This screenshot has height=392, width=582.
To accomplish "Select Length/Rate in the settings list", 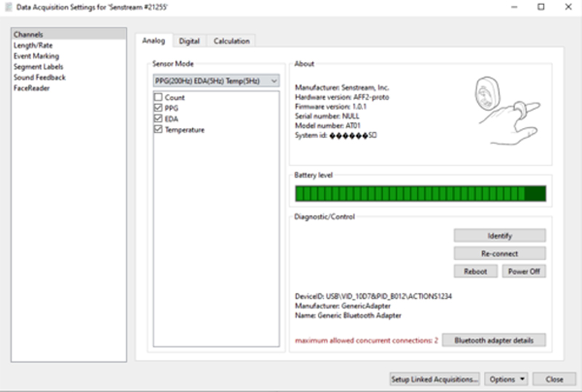I will 33,45.
